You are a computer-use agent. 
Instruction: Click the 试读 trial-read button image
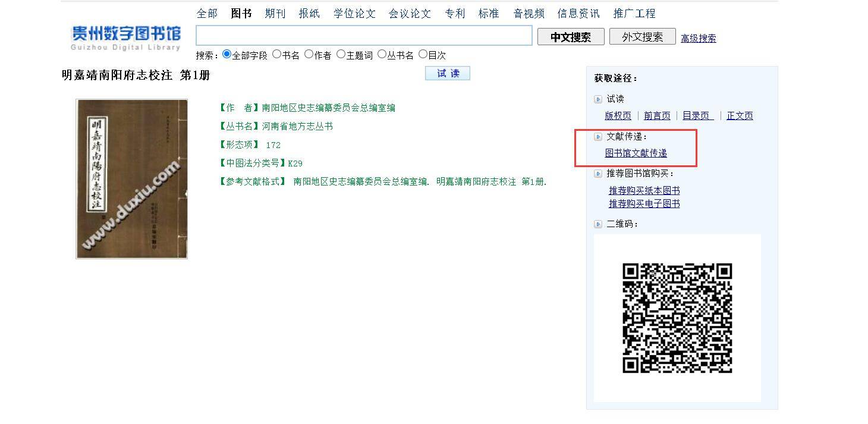coord(447,73)
